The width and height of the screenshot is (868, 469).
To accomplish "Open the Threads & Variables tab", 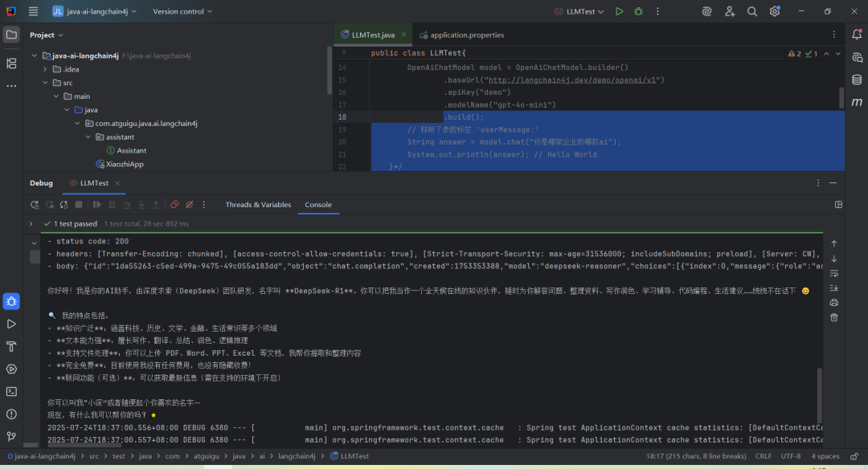I will 258,204.
